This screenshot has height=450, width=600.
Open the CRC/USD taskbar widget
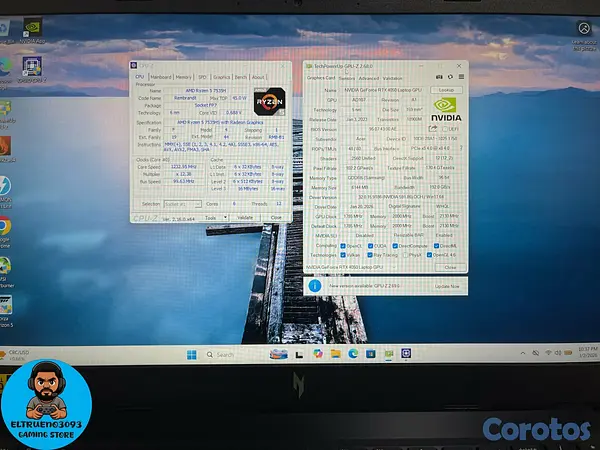coord(15,355)
